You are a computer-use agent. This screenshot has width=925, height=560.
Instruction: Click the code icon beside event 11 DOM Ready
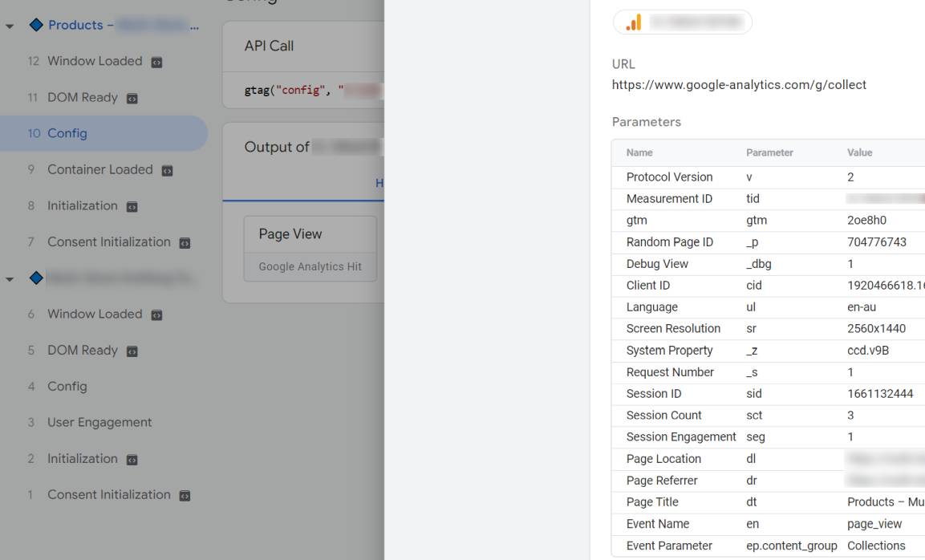[x=132, y=99]
